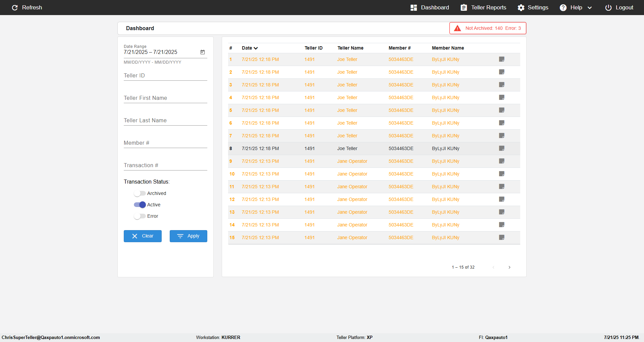The image size is (644, 342).
Task: Click the Transaction # filter field
Action: (165, 165)
